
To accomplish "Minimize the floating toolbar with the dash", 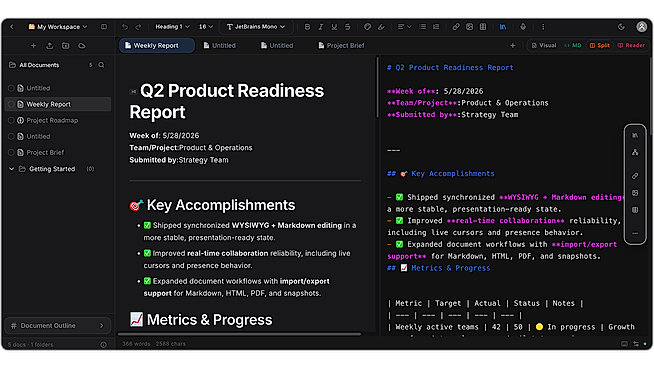I will tap(635, 233).
